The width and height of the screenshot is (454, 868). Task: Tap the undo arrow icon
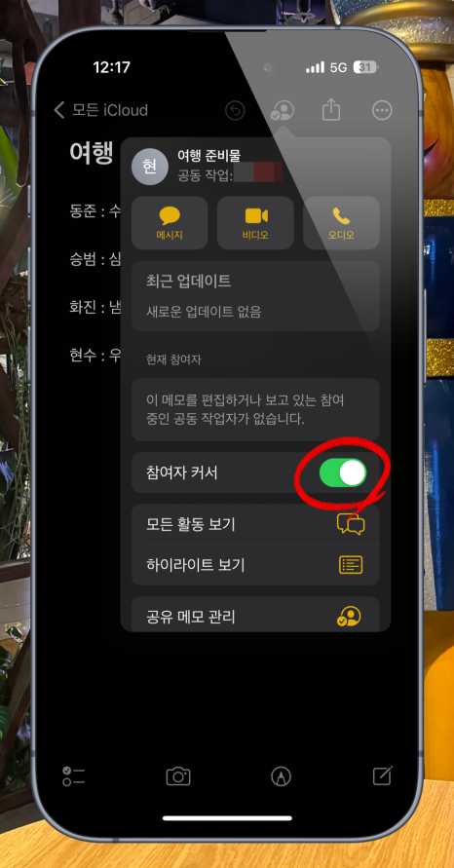(x=236, y=111)
